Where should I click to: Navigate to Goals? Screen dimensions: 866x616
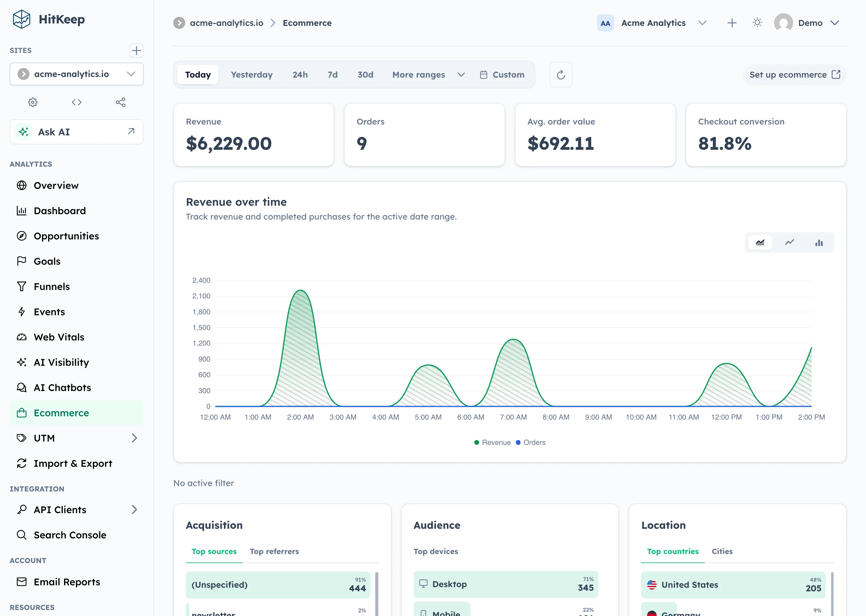click(77, 261)
